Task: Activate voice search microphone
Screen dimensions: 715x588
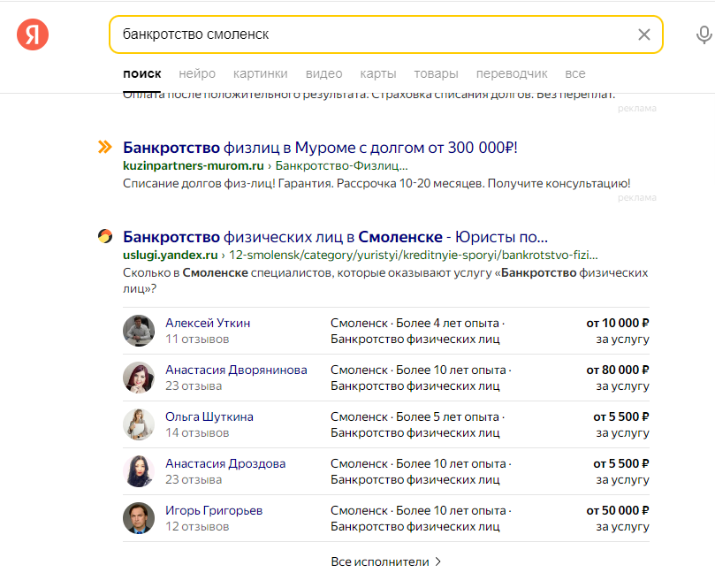Action: pos(704,34)
